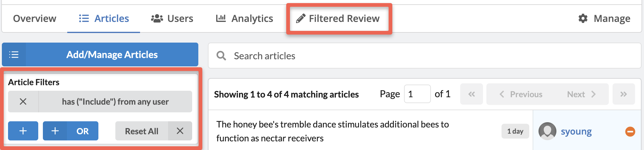644x150 pixels.
Task: Open the list menu beside Add/Manage Articles
Action: click(14, 55)
